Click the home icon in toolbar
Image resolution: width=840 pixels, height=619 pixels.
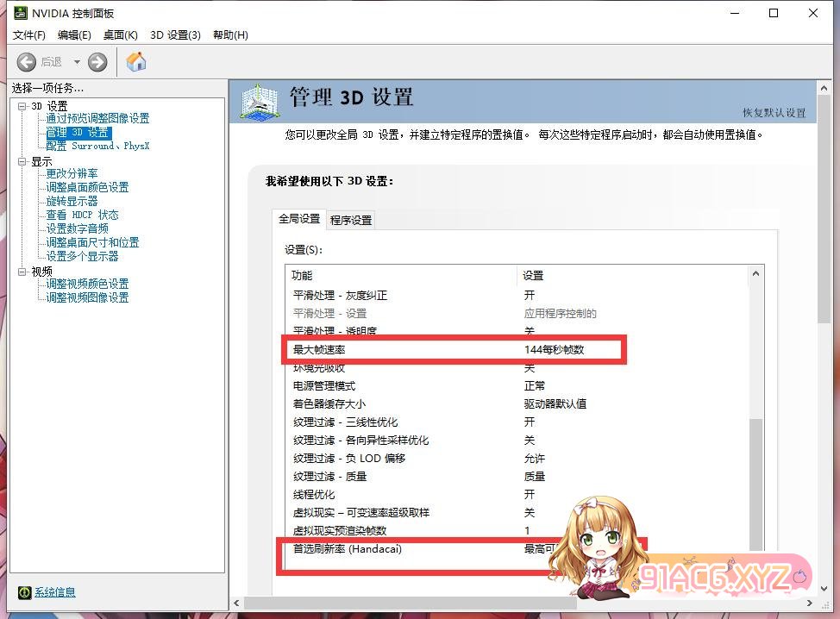[136, 62]
